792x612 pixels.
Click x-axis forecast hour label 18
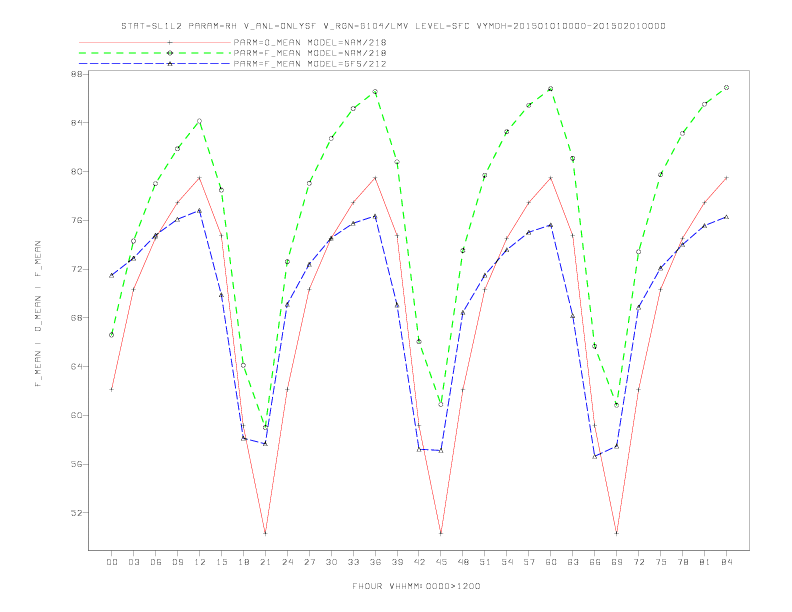[243, 562]
